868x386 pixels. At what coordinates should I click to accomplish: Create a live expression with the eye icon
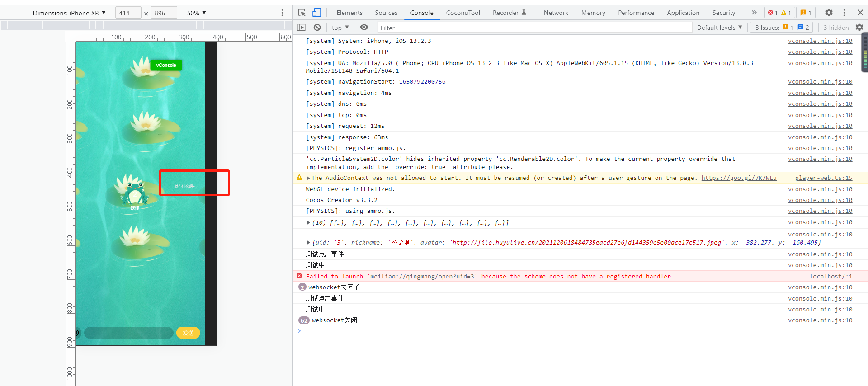coord(364,28)
